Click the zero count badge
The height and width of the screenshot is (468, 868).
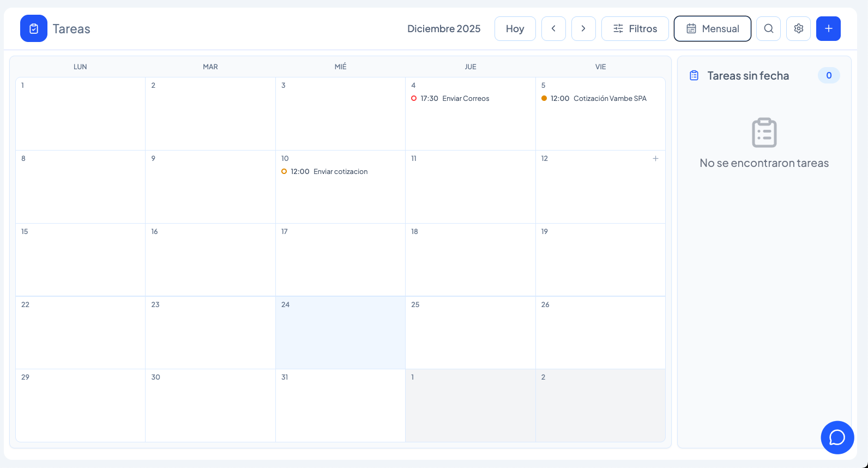click(x=828, y=76)
